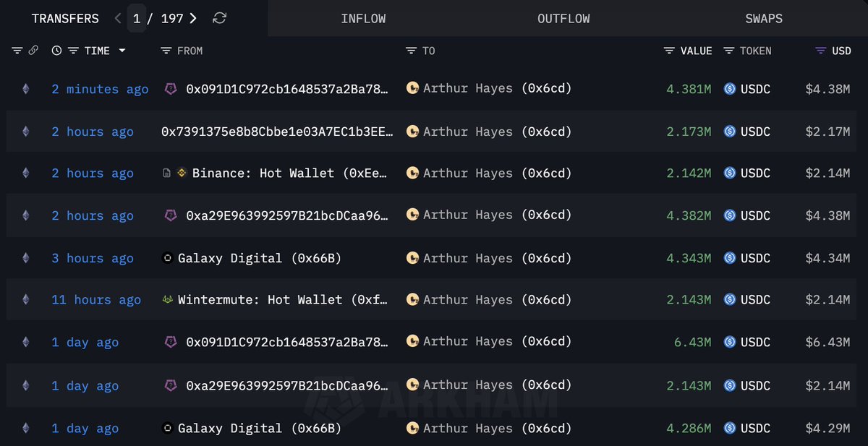Click the VALUE column filter icon
The height and width of the screenshot is (446, 868).
[x=669, y=51]
